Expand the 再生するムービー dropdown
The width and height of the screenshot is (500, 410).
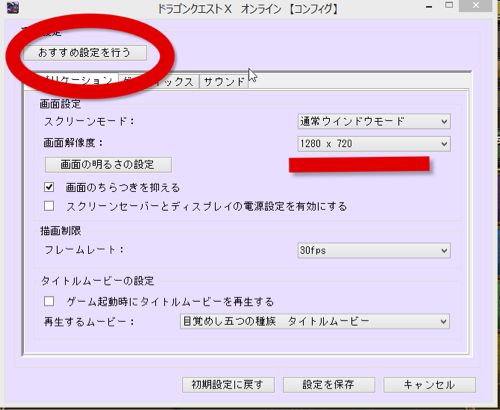(x=315, y=322)
